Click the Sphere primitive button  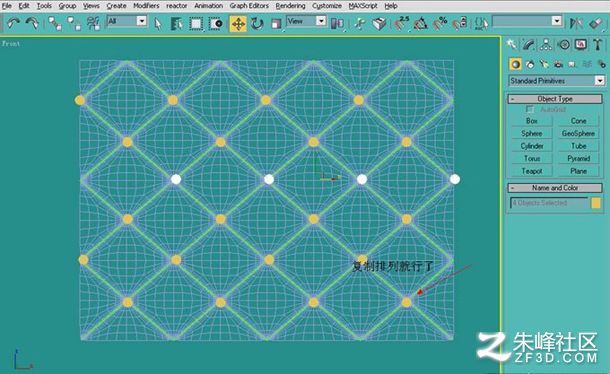[531, 133]
